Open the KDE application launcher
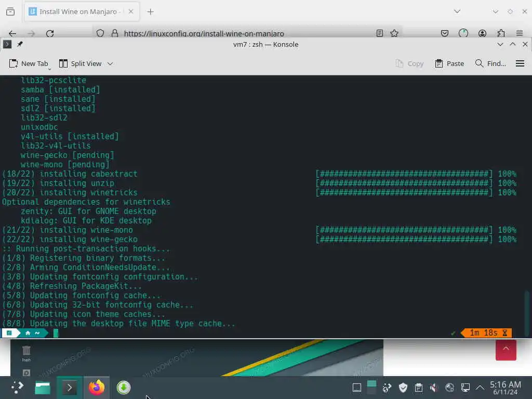Image resolution: width=532 pixels, height=399 pixels. (17, 388)
